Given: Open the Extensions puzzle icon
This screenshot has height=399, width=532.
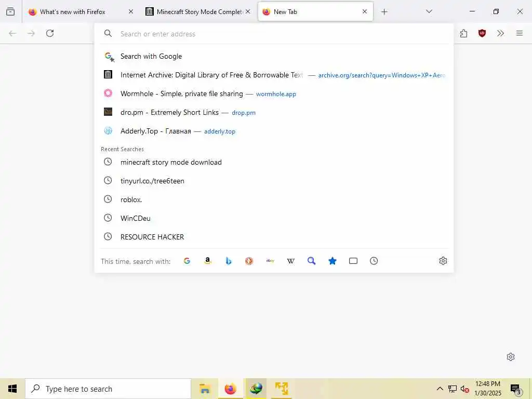Looking at the screenshot, I should coord(463,33).
